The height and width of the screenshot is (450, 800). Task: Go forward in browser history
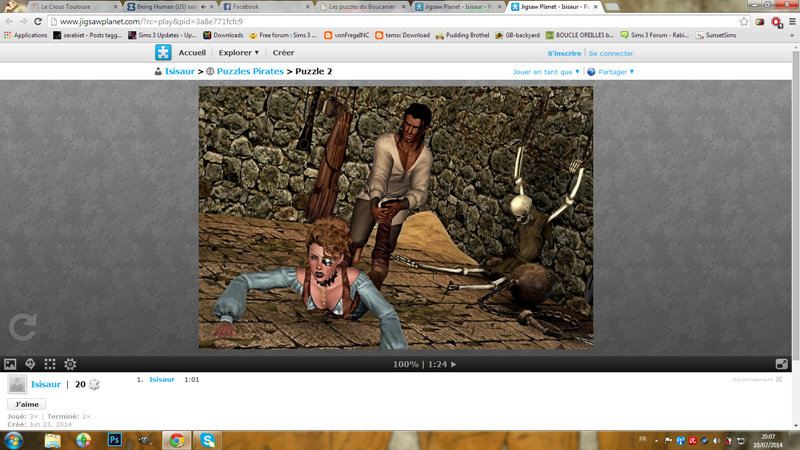(23, 21)
